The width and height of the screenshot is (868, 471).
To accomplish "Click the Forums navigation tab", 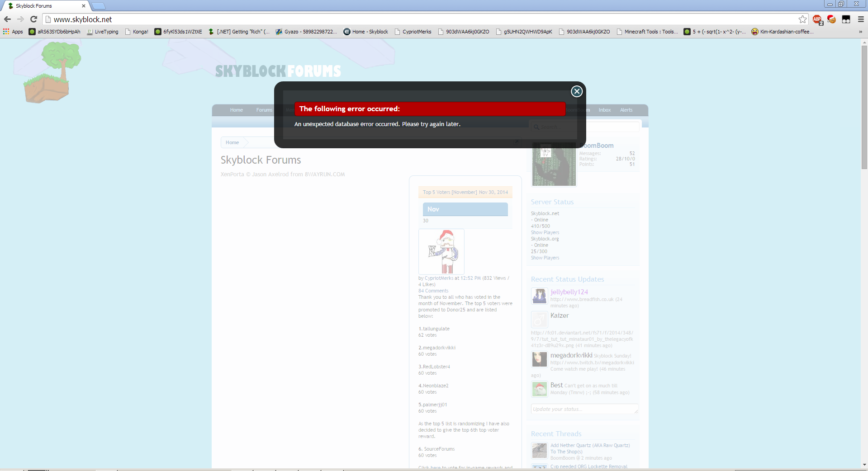I will pos(264,110).
